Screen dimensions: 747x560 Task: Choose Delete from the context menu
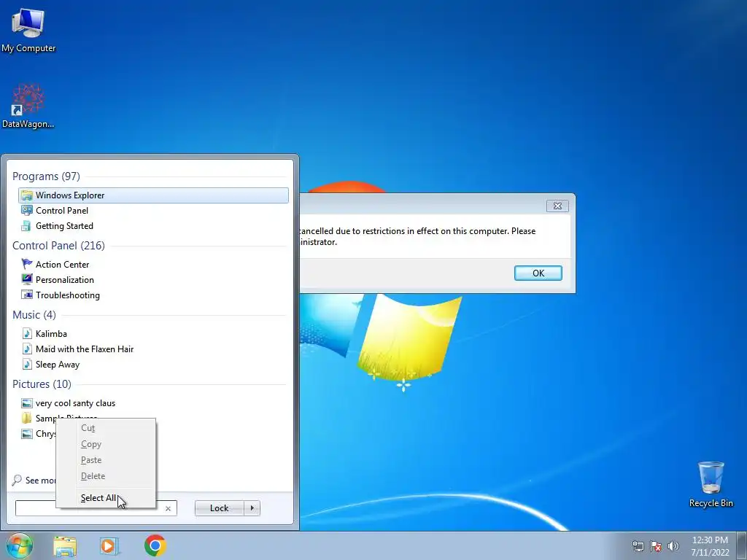[x=106, y=476]
